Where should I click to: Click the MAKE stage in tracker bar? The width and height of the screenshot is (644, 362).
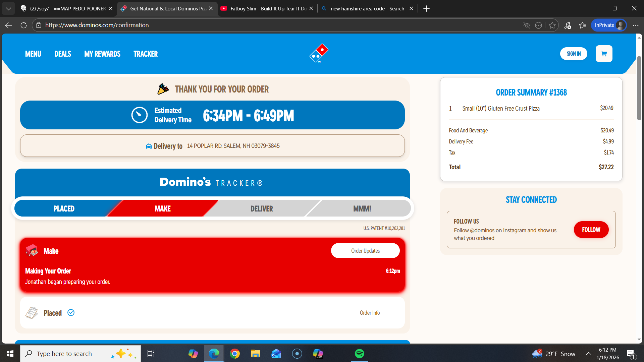(x=163, y=208)
